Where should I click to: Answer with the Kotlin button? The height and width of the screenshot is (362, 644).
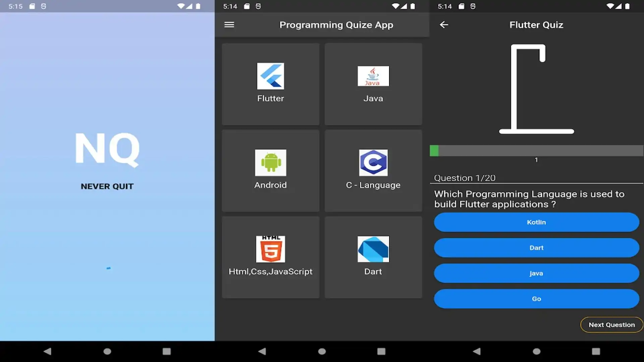[536, 222]
